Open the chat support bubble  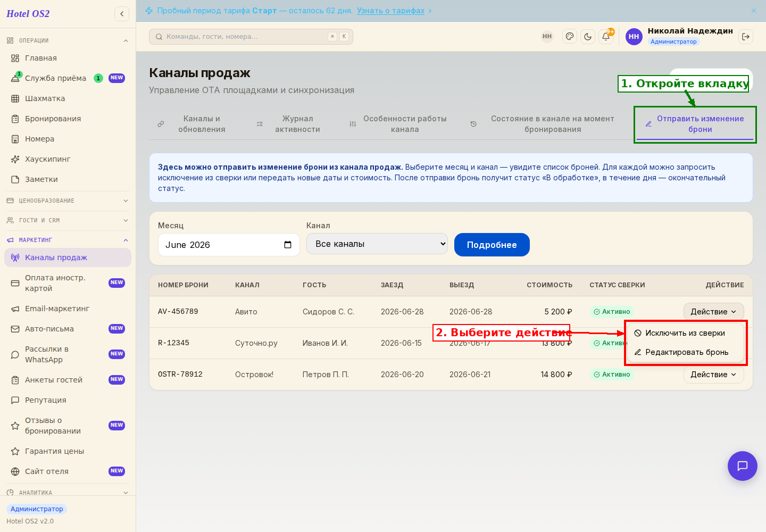pyautogui.click(x=743, y=466)
